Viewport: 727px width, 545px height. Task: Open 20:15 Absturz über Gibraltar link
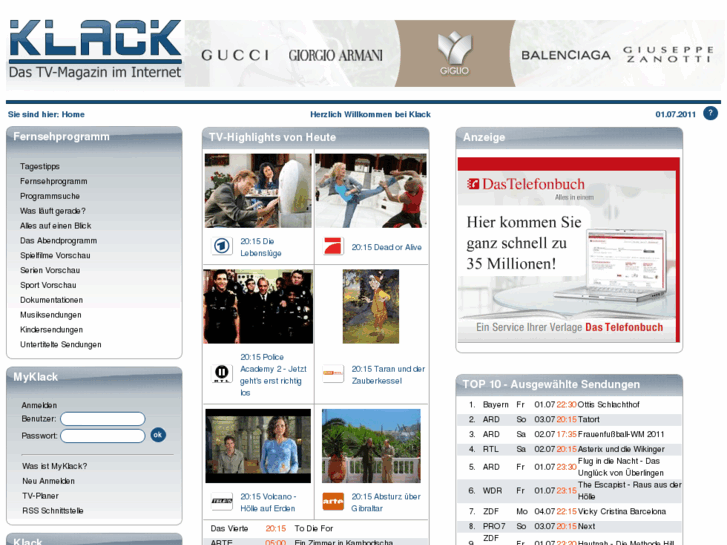pyautogui.click(x=386, y=502)
